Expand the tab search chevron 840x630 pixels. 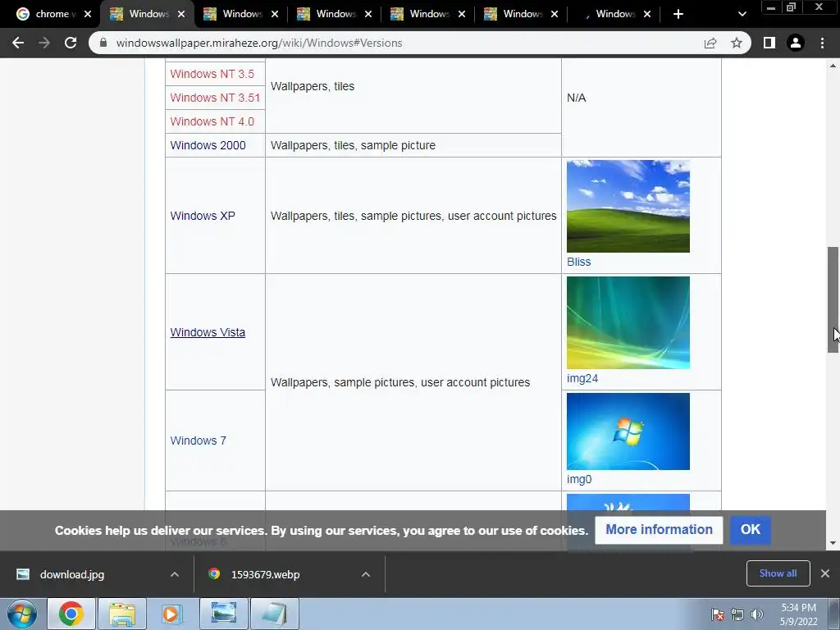pyautogui.click(x=742, y=14)
